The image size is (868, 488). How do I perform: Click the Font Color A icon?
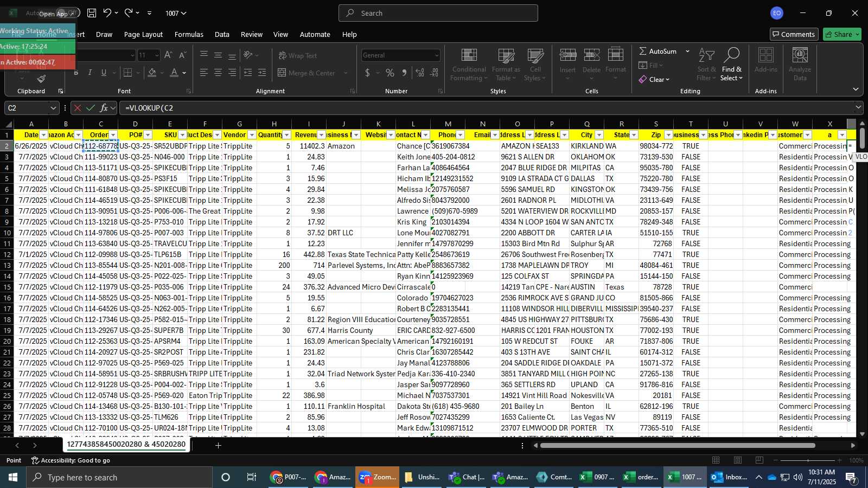pos(174,73)
